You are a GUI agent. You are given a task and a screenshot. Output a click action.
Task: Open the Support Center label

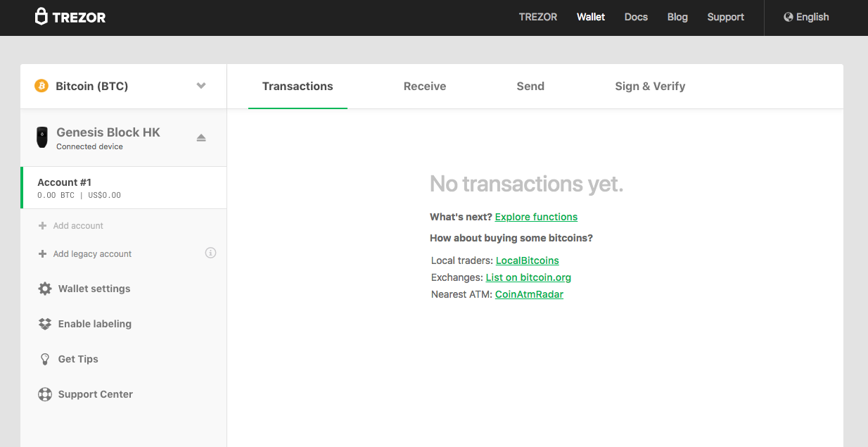pos(96,394)
